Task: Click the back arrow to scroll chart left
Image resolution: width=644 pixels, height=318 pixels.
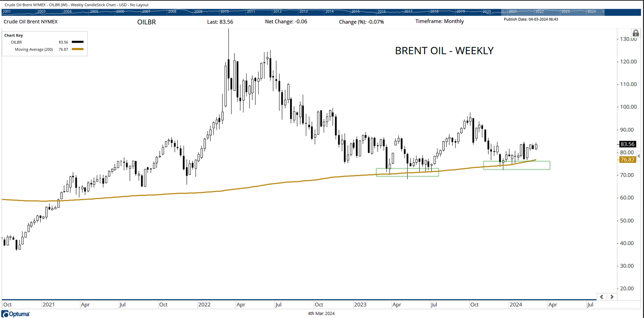Action: coord(601,297)
